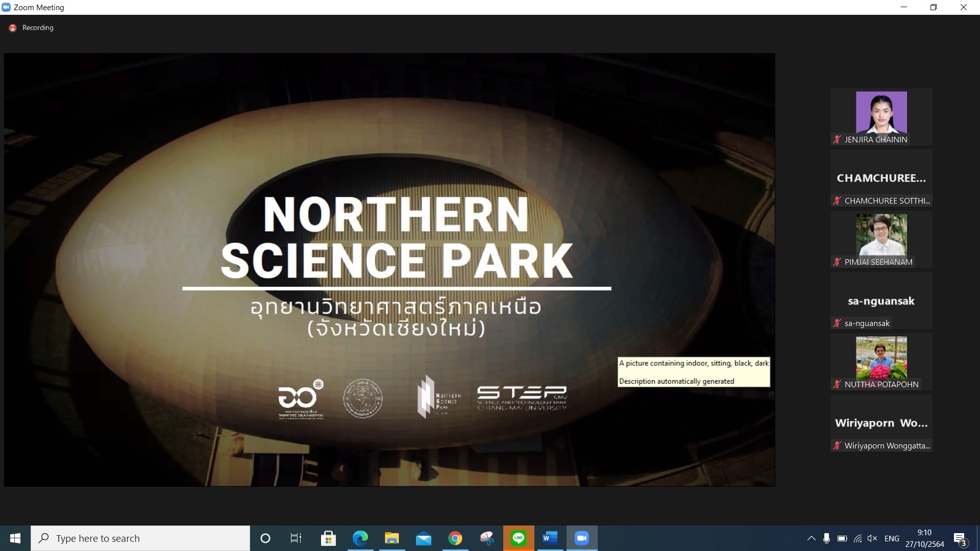Switch ENG input language indicator
This screenshot has height=551, width=980.
(x=892, y=538)
